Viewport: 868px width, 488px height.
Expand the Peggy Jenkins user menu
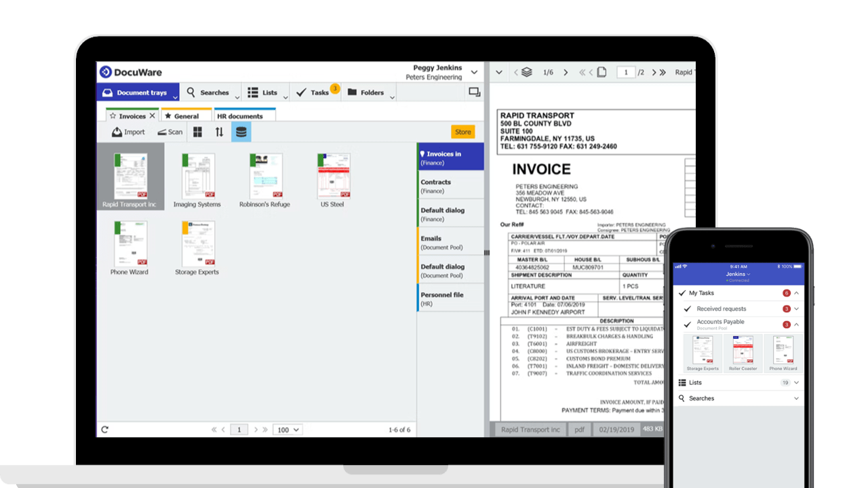[474, 73]
